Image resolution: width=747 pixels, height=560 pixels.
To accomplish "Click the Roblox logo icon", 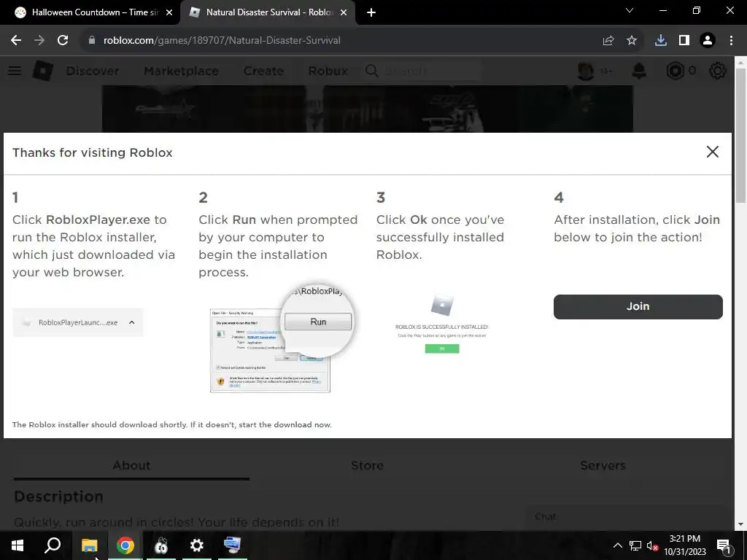I will 43,71.
